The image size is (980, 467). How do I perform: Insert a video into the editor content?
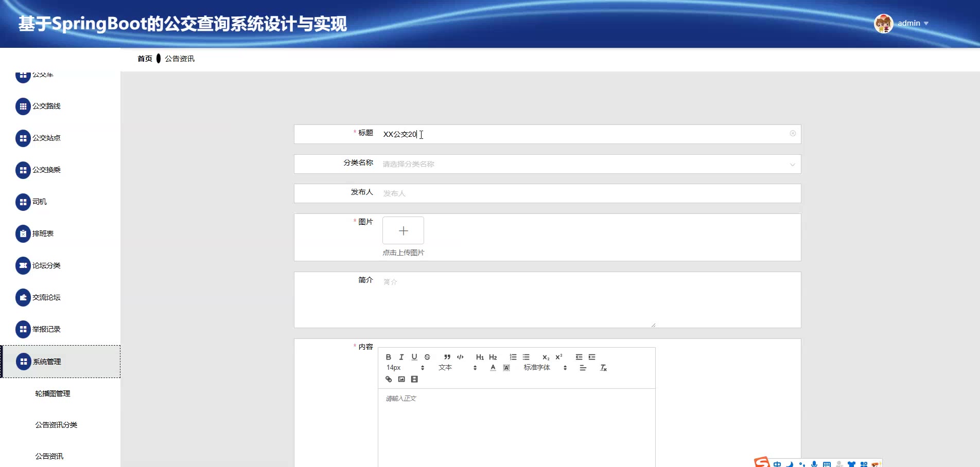(x=414, y=379)
